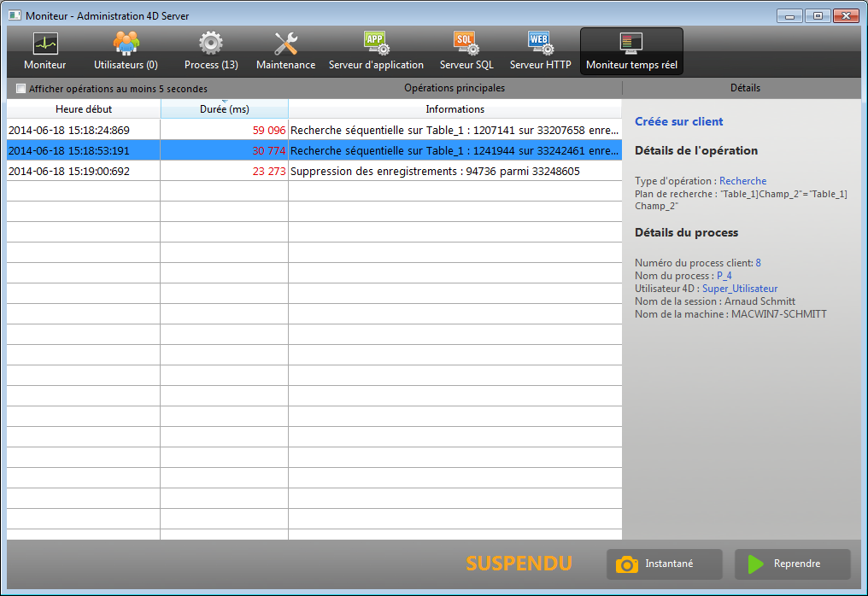Open the Serveur d'application icon
This screenshot has height=596, width=868.
click(x=376, y=44)
